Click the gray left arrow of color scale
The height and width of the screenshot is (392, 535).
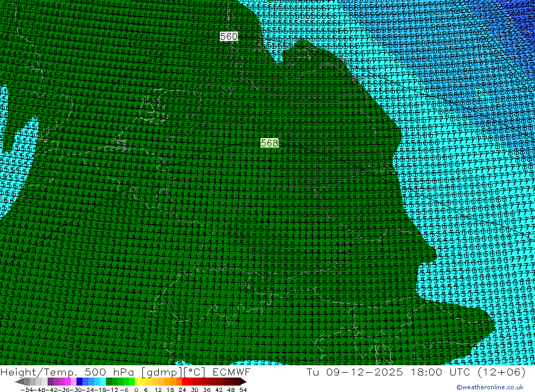pos(19,381)
